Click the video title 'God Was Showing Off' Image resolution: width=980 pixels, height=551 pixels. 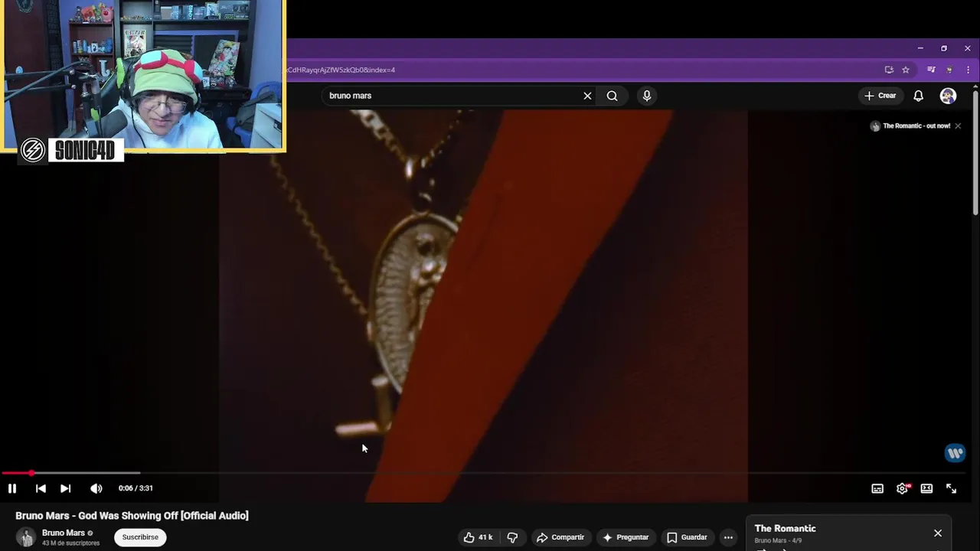point(132,516)
